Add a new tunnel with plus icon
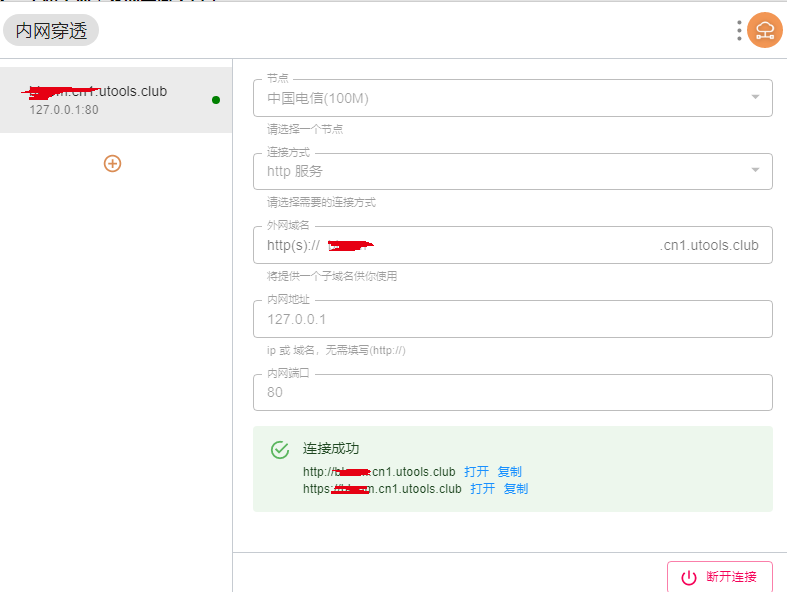The image size is (787, 592). pos(112,164)
